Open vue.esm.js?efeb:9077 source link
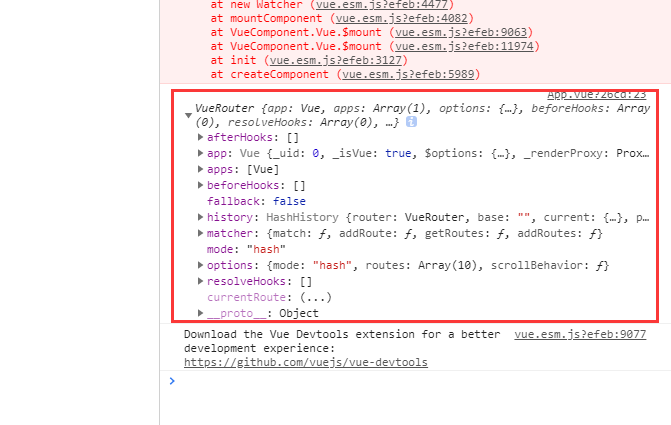671x425 pixels. [x=580, y=334]
